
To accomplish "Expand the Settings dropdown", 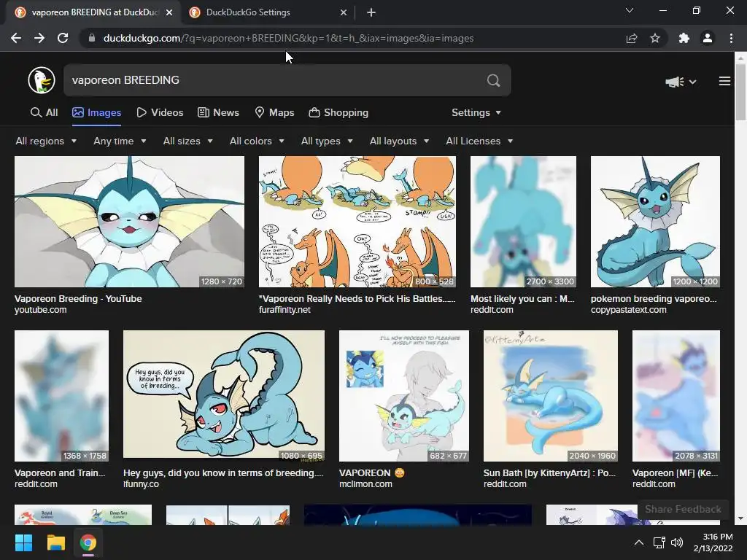I will (x=476, y=113).
